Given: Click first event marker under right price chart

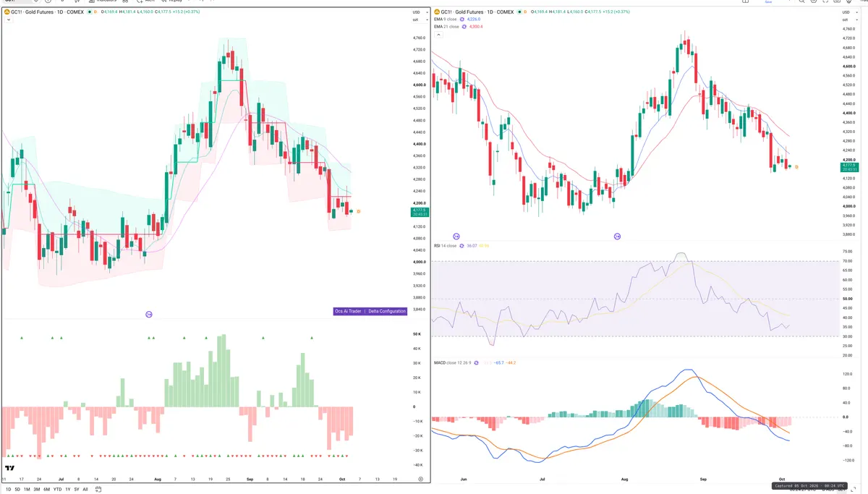Looking at the screenshot, I should pyautogui.click(x=456, y=237).
